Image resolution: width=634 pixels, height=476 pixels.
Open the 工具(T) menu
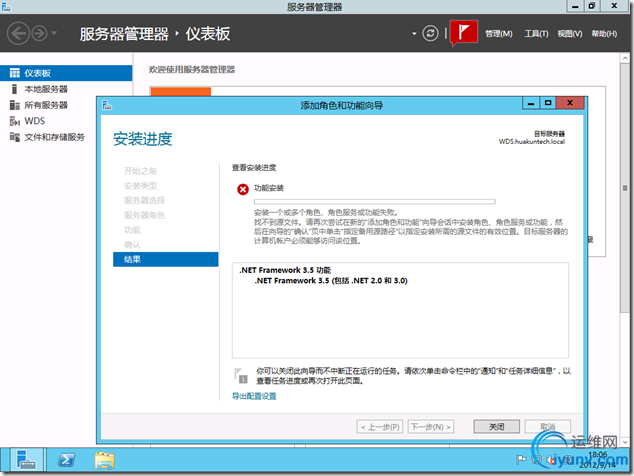[x=536, y=34]
